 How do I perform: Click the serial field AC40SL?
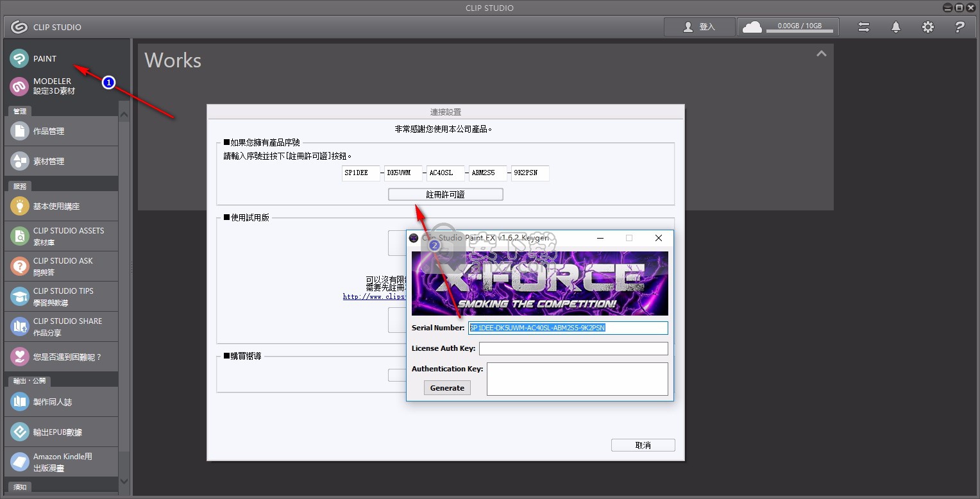(x=445, y=173)
